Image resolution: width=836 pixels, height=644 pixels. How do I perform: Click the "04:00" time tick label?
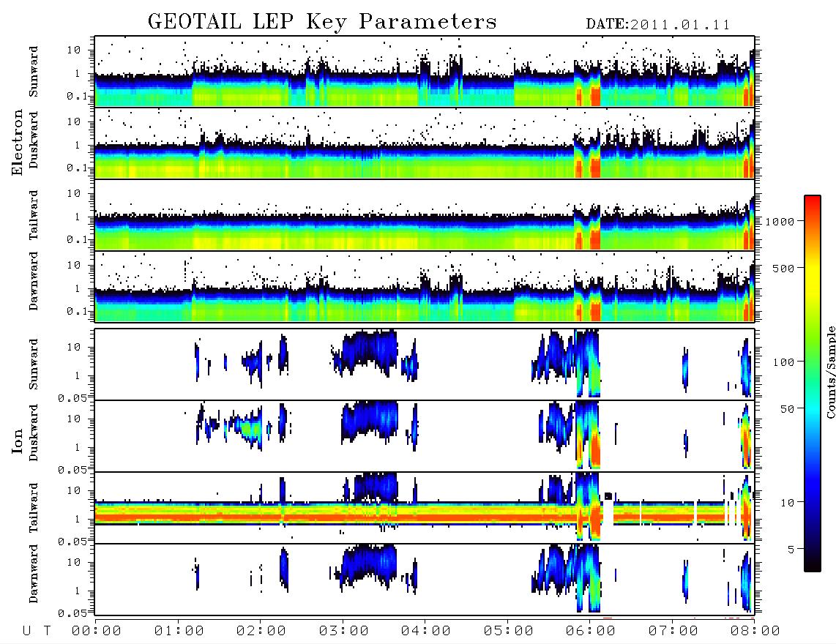[426, 632]
